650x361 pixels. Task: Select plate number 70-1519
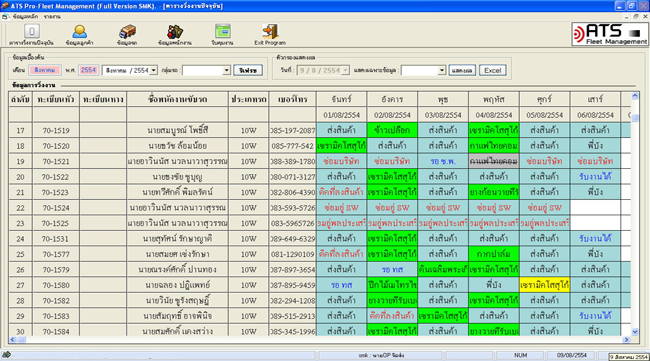click(x=56, y=131)
